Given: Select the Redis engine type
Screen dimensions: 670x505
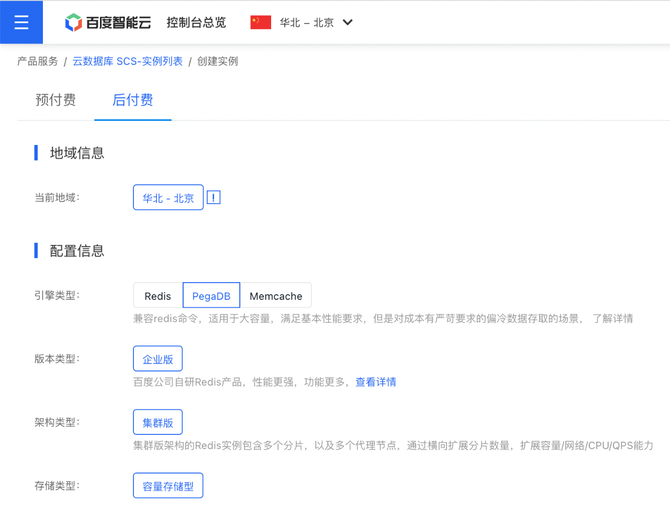Looking at the screenshot, I should pyautogui.click(x=157, y=296).
